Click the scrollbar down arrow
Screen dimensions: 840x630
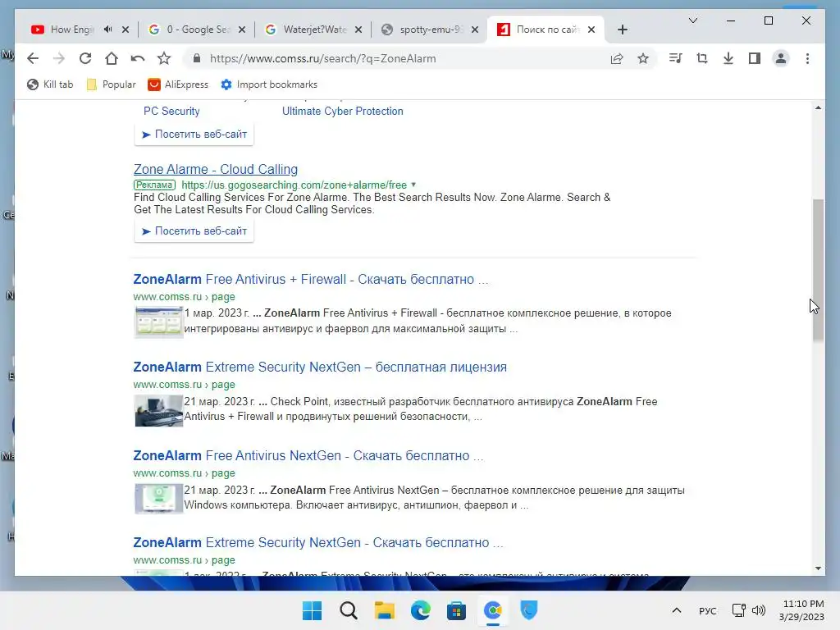[x=818, y=568]
